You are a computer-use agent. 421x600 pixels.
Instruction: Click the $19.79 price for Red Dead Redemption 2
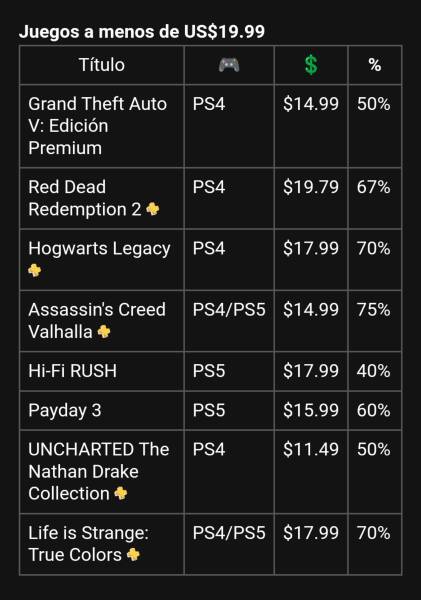[x=311, y=187]
